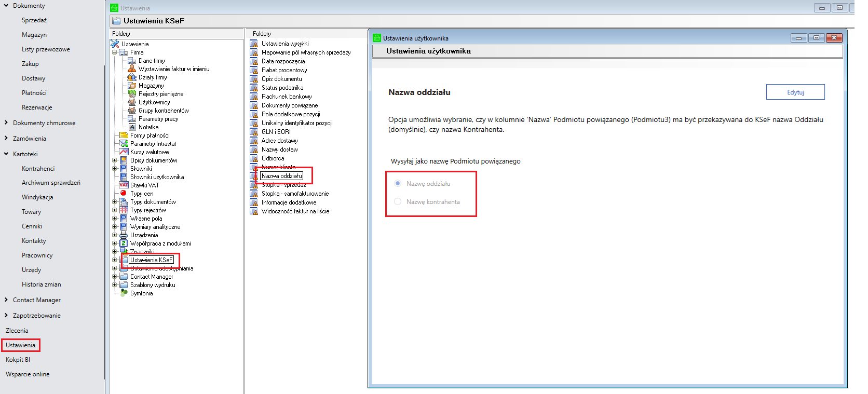Open Kontrahenci in the sidebar
The width and height of the screenshot is (868, 394).
38,169
